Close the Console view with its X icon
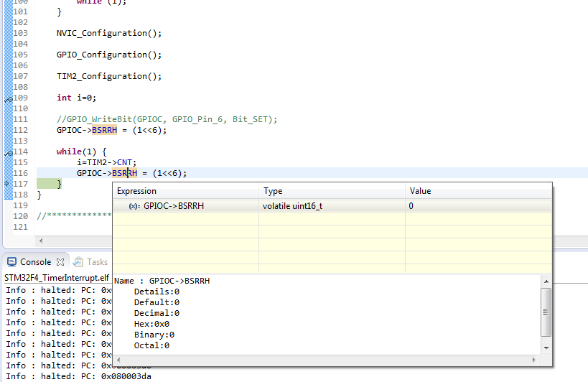Screen dimensions: 588x382 (x=60, y=262)
